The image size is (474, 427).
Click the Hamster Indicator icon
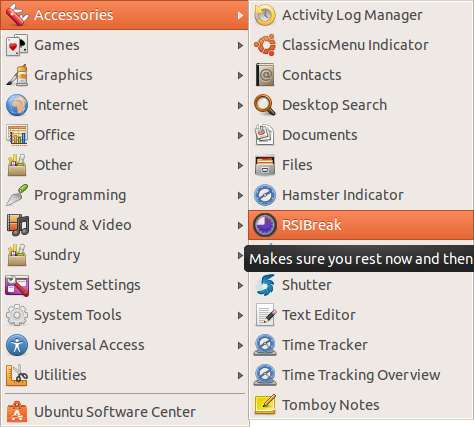click(265, 195)
